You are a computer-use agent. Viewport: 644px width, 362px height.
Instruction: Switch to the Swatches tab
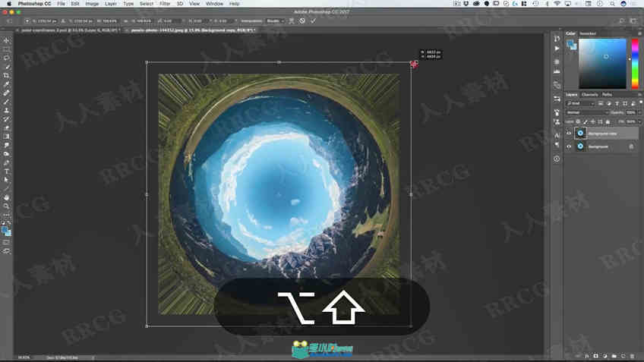pos(587,33)
